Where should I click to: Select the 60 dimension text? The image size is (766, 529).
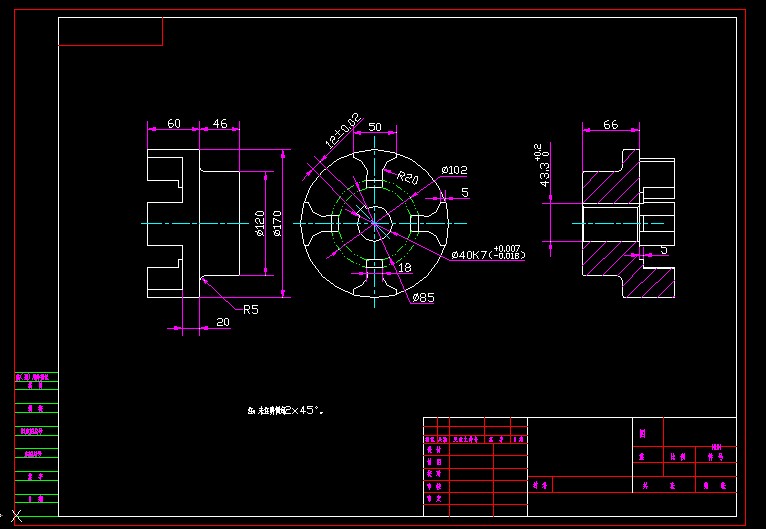[x=174, y=123]
